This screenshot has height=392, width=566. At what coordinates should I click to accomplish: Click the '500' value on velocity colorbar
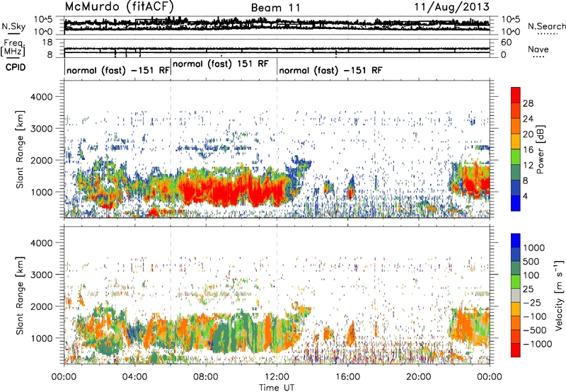pos(533,262)
